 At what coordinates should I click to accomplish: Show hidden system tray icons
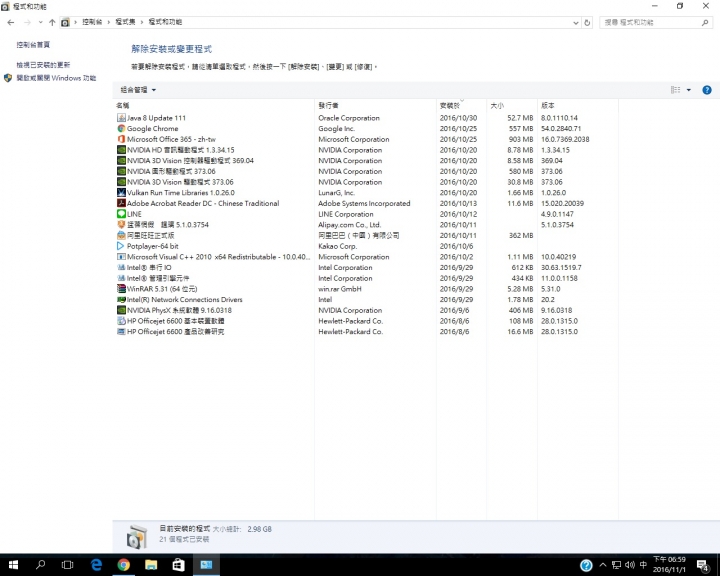click(x=603, y=565)
